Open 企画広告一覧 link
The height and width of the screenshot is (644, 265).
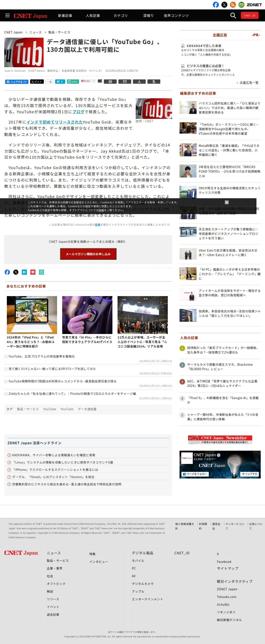point(249,83)
